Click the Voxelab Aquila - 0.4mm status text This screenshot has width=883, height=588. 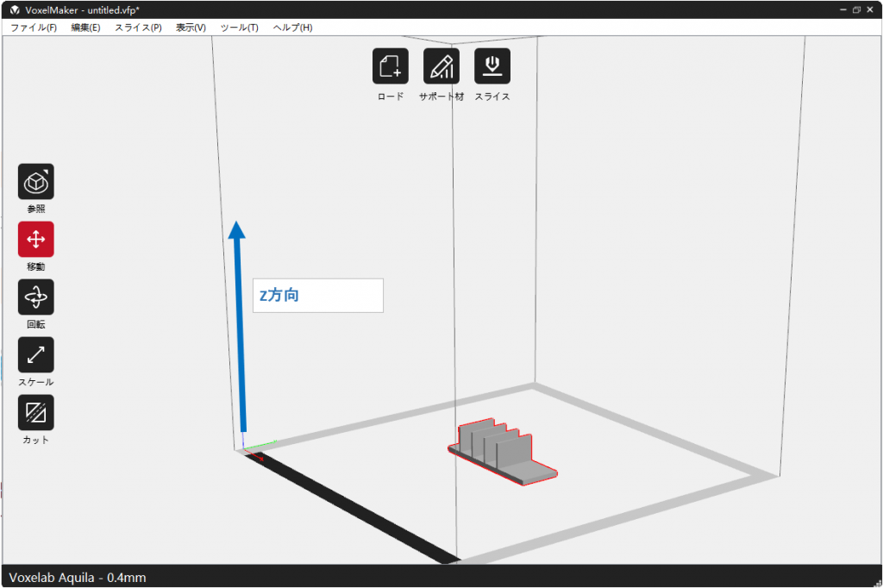(77, 578)
